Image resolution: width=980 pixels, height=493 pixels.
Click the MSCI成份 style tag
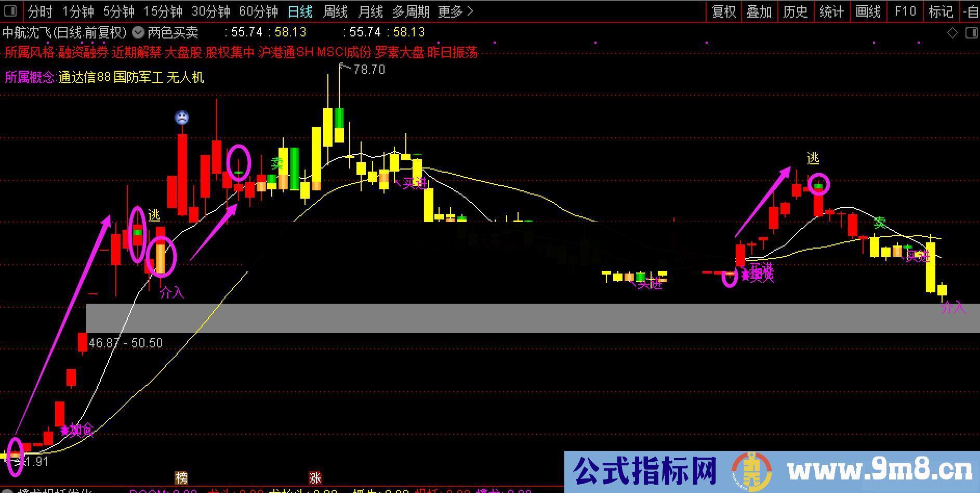pos(345,53)
